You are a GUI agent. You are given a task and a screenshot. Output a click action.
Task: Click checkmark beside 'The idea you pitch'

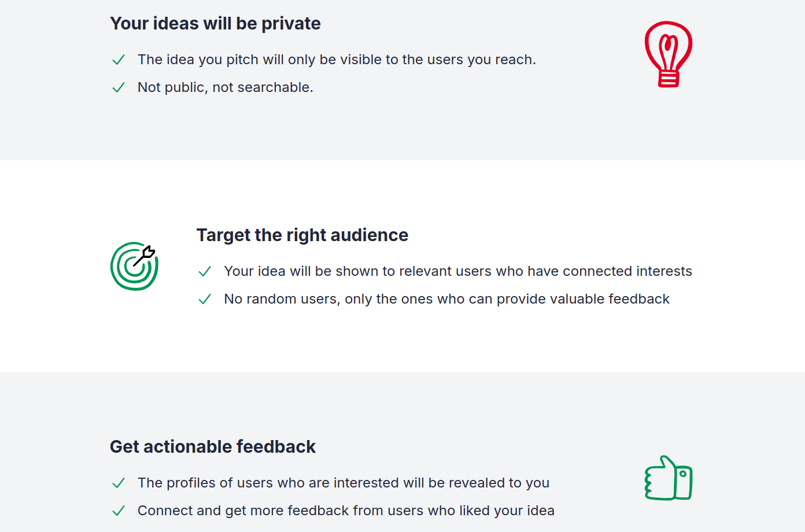click(119, 60)
